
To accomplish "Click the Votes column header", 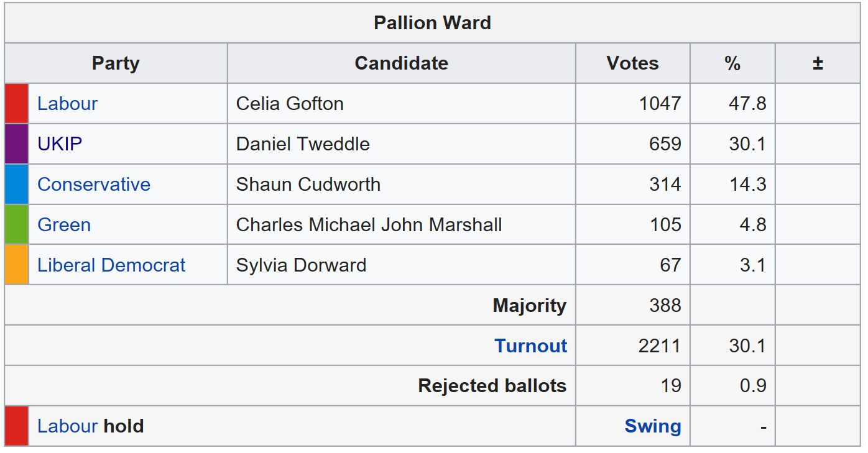I will (x=632, y=63).
